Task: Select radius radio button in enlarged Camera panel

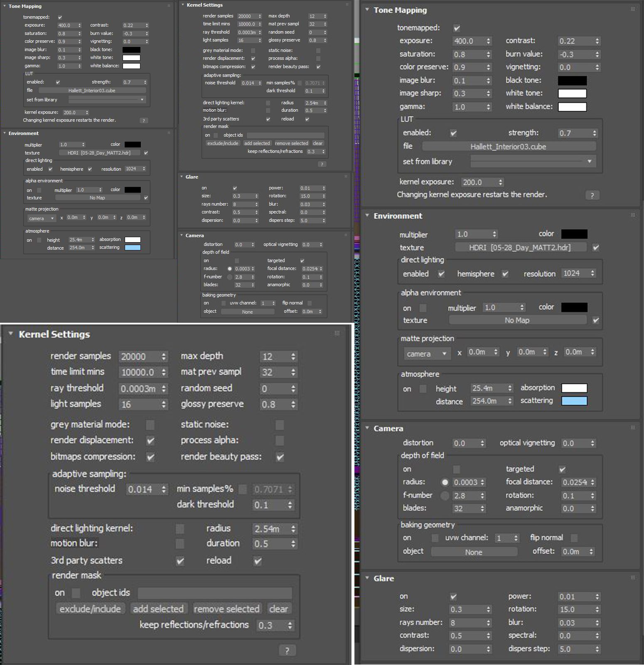Action: click(x=445, y=482)
